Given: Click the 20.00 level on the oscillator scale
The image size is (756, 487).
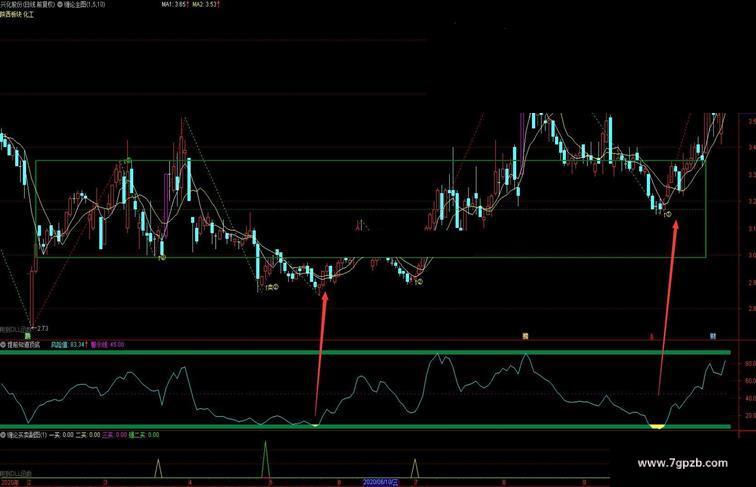Looking at the screenshot, I should pos(750,416).
